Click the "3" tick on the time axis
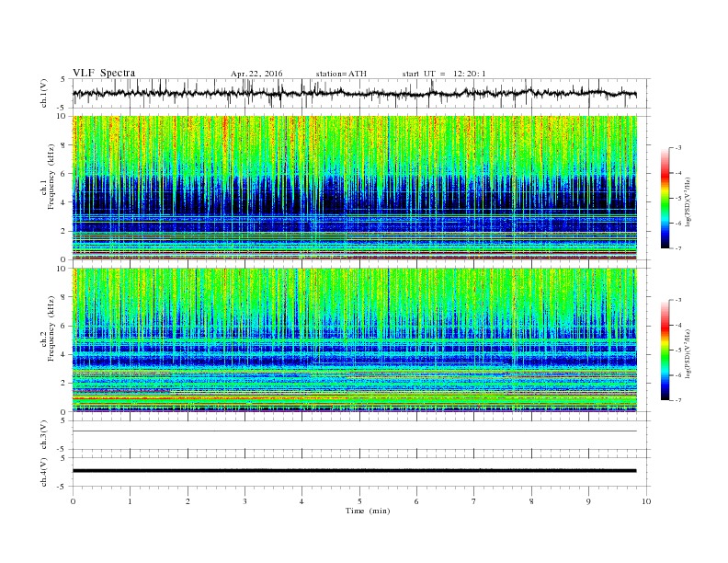728x563 pixels. [x=245, y=501]
